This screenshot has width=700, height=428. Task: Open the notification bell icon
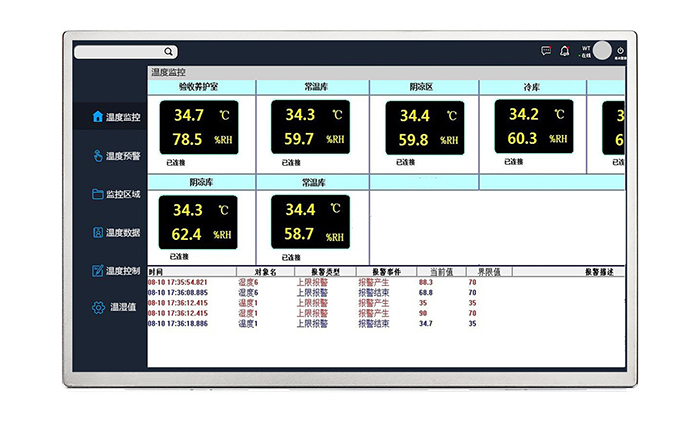tap(565, 51)
